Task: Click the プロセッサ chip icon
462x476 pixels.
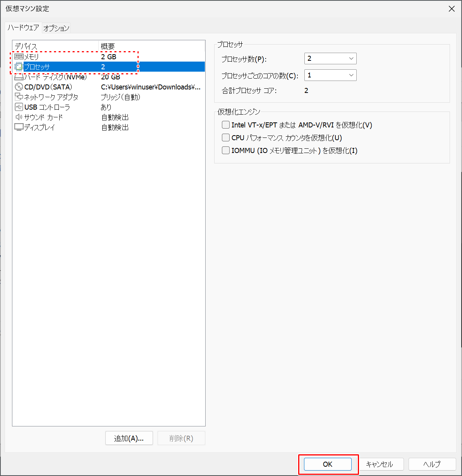Action: (x=19, y=66)
